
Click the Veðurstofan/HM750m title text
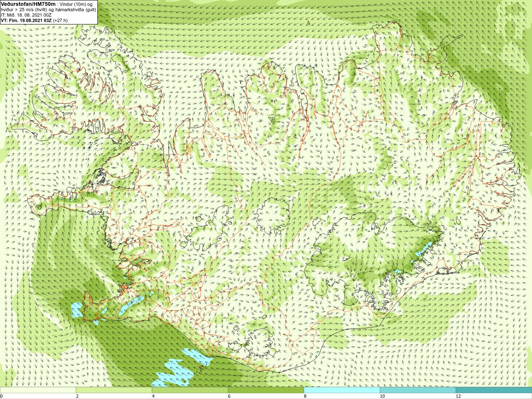pyautogui.click(x=28, y=3)
